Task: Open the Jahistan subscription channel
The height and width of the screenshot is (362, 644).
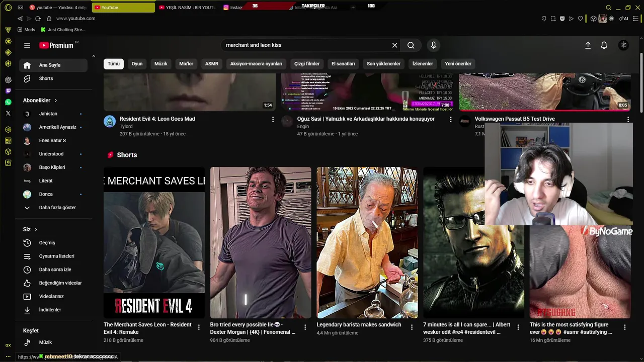Action: pyautogui.click(x=53, y=114)
